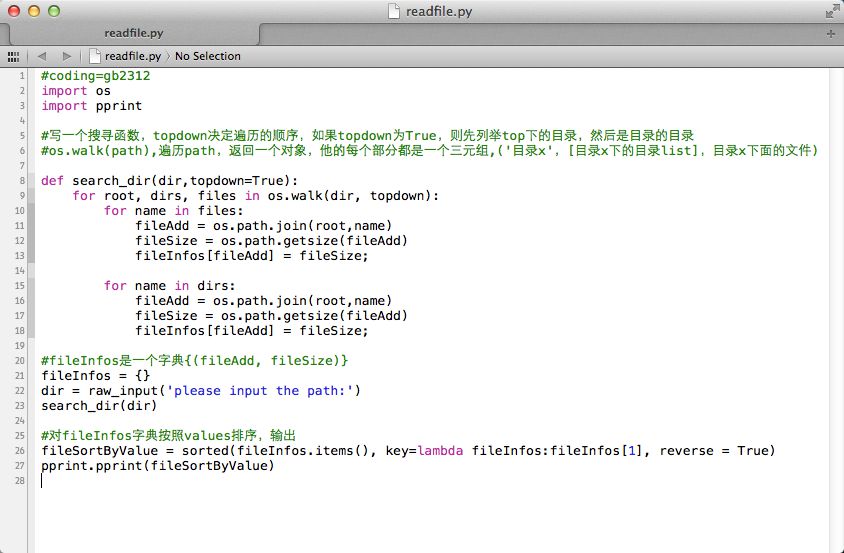844x553 pixels.
Task: Click the readfile.py window title text
Action: tap(439, 11)
